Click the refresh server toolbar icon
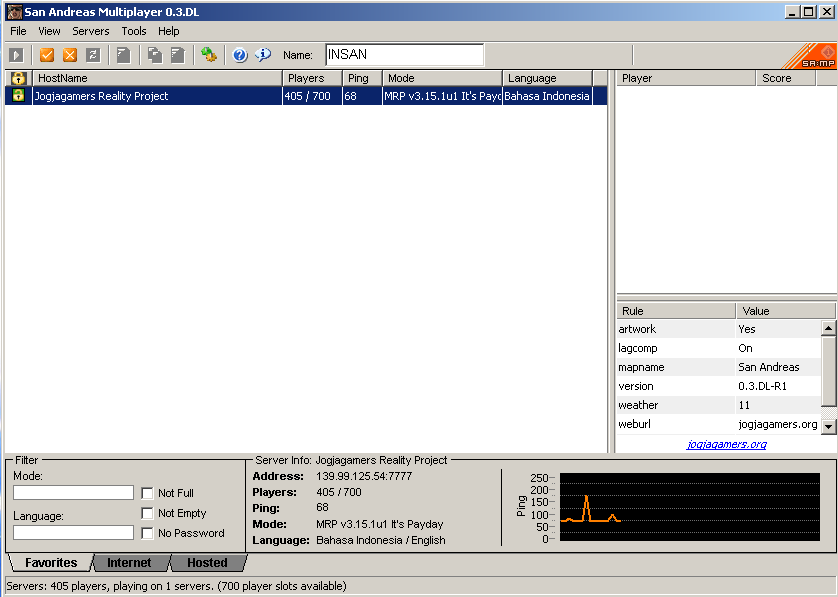This screenshot has height=597, width=838. 93,55
